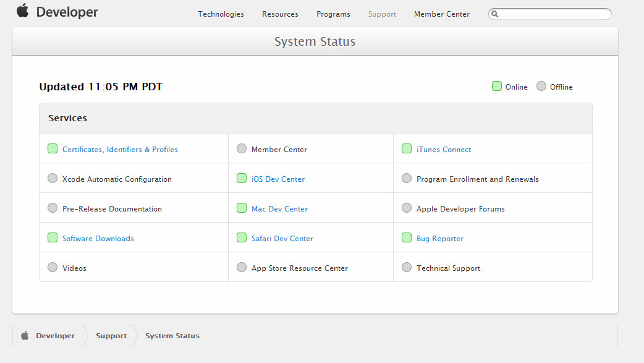644x363 pixels.
Task: Click the grey status icon for Technical Support
Action: pos(407,267)
